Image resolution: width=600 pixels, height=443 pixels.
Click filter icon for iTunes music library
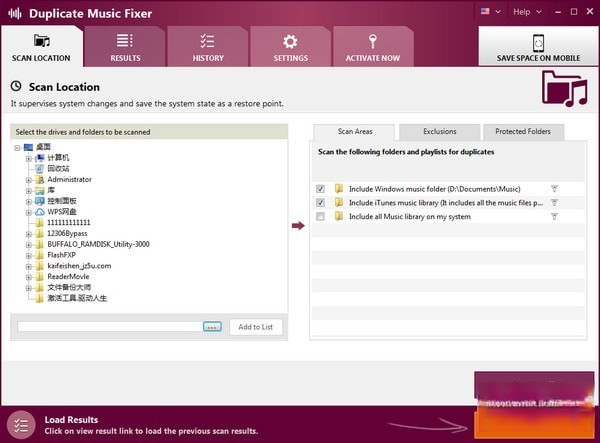tap(554, 202)
